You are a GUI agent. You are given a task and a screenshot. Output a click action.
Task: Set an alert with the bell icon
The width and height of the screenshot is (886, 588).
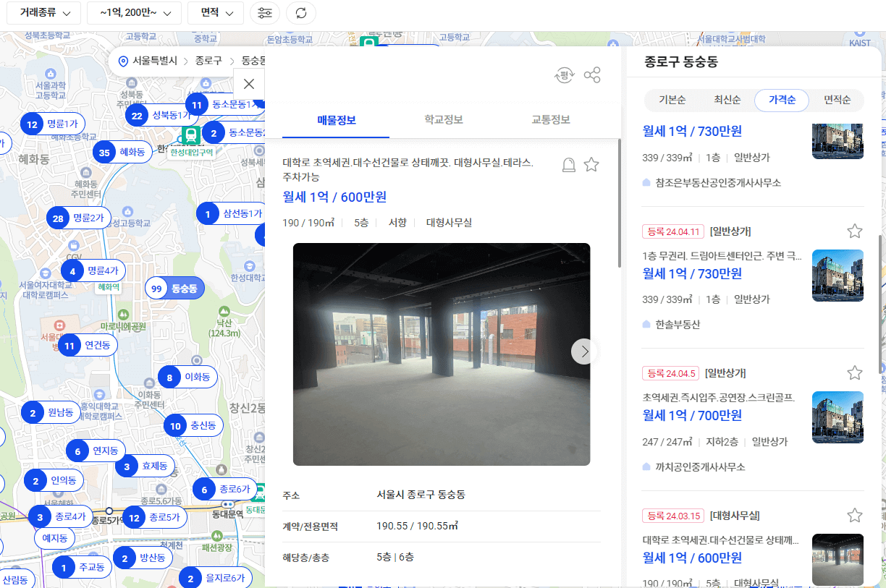(568, 164)
